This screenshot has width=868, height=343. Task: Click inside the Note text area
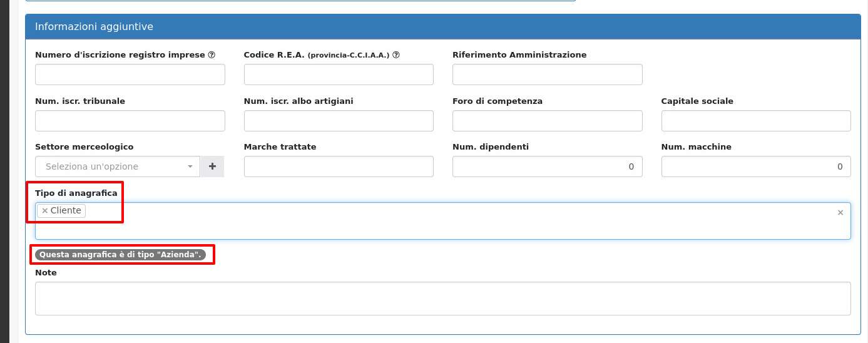coord(442,299)
